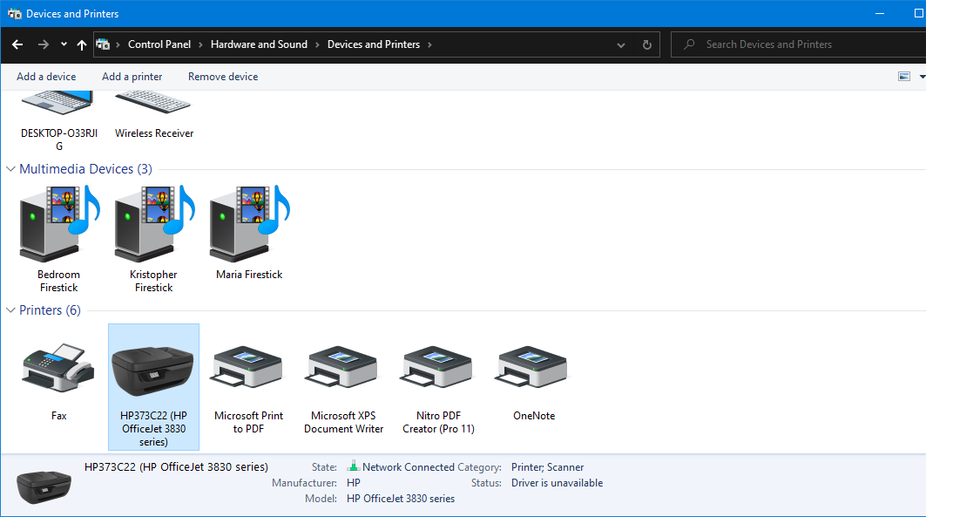Click Devices and Printers title bar icon
The width and height of the screenshot is (980, 517).
tap(15, 14)
